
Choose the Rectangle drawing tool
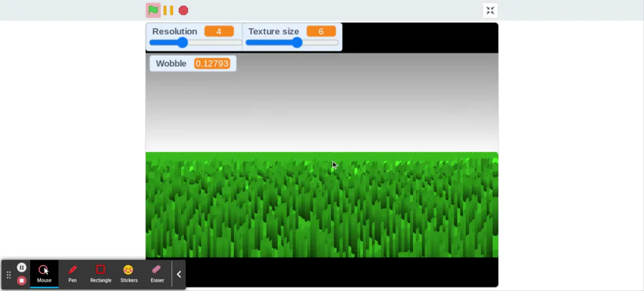coord(101,274)
